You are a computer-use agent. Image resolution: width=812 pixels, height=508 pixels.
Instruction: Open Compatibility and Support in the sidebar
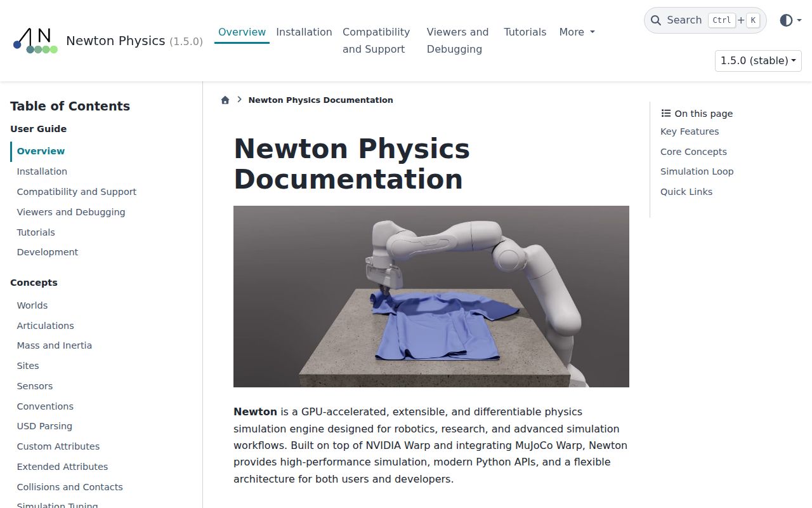pos(77,192)
